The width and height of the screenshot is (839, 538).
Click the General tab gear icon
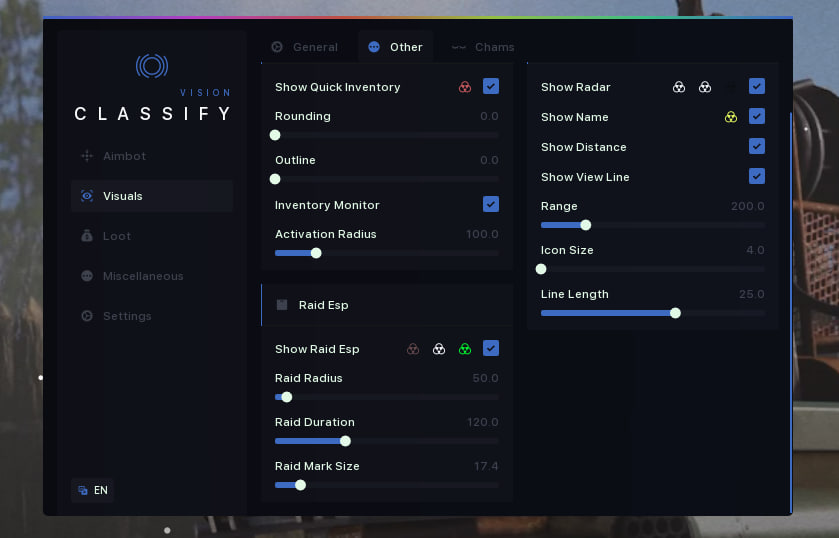277,47
